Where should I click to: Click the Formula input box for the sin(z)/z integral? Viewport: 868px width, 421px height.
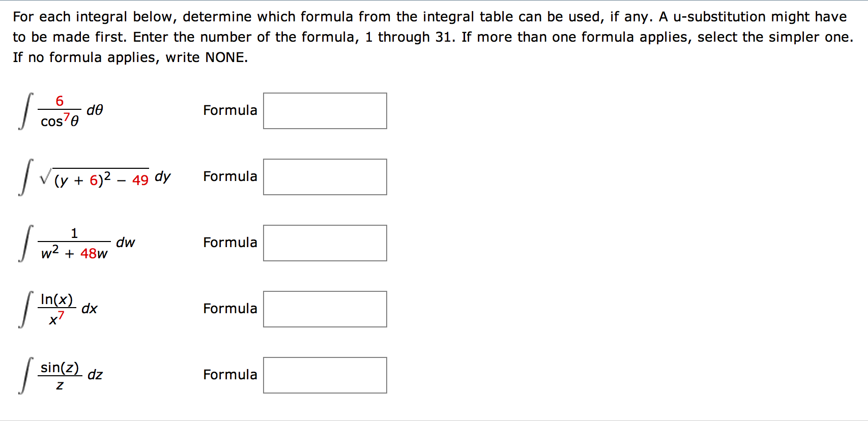point(324,375)
